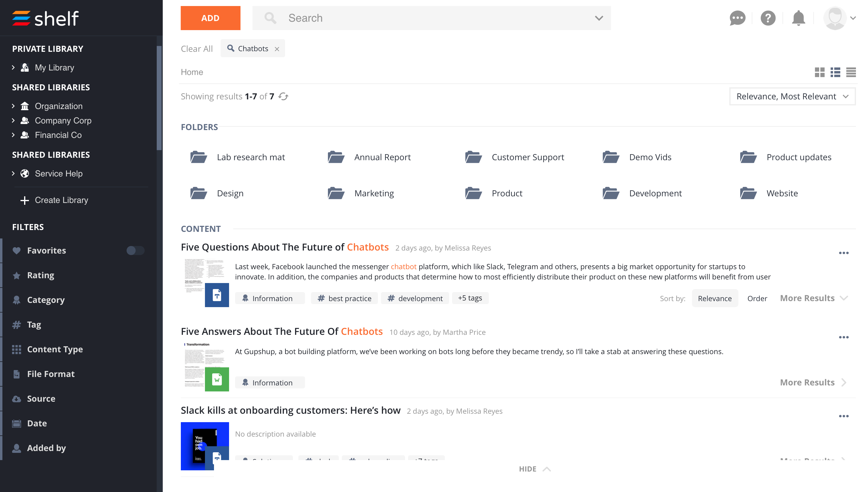The width and height of the screenshot is (868, 492).
Task: Expand My Library tree
Action: pyautogui.click(x=13, y=67)
